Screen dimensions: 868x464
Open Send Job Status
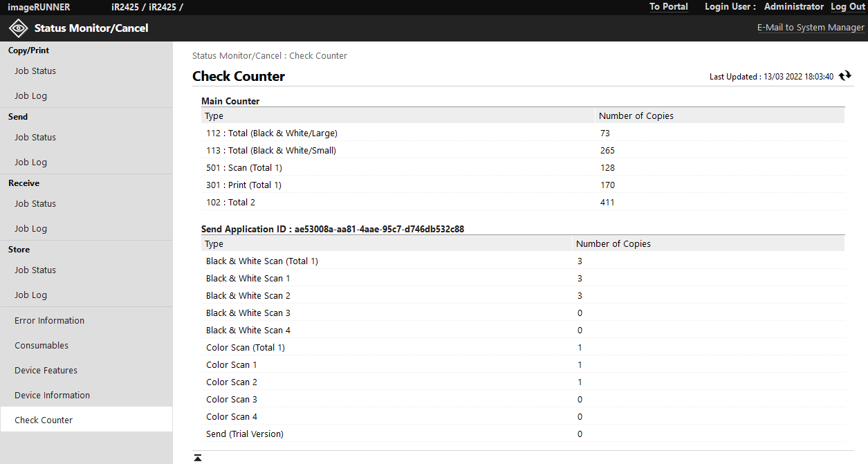35,138
